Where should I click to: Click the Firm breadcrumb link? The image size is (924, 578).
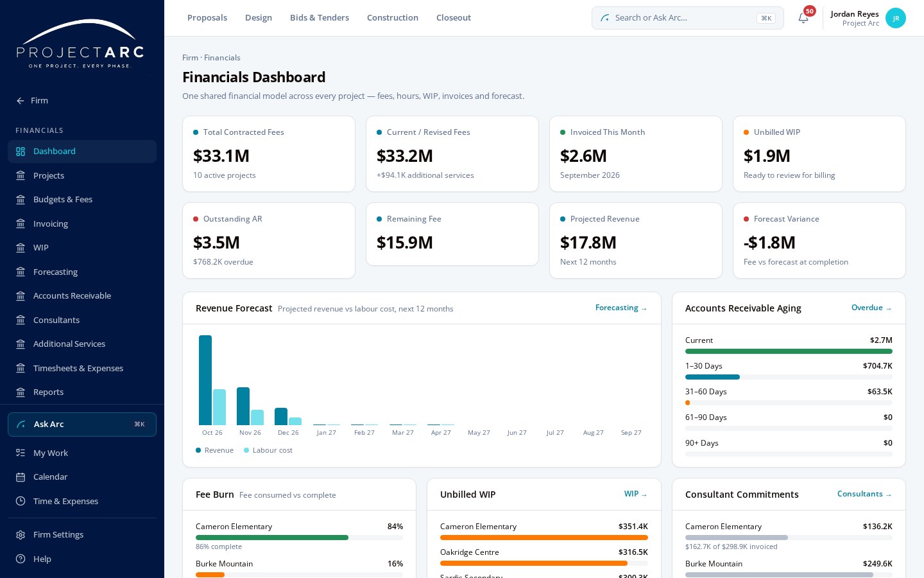[x=190, y=58]
